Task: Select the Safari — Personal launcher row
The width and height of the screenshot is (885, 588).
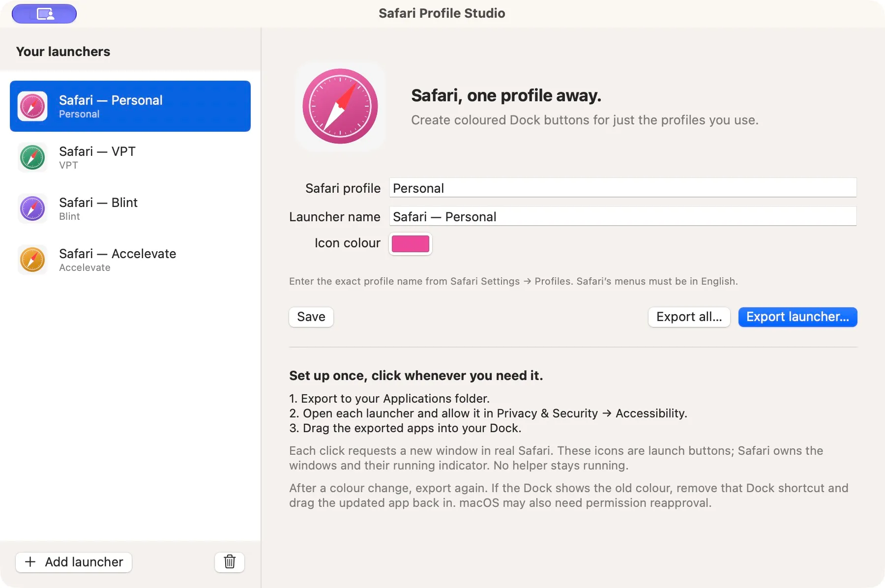Action: pyautogui.click(x=130, y=106)
